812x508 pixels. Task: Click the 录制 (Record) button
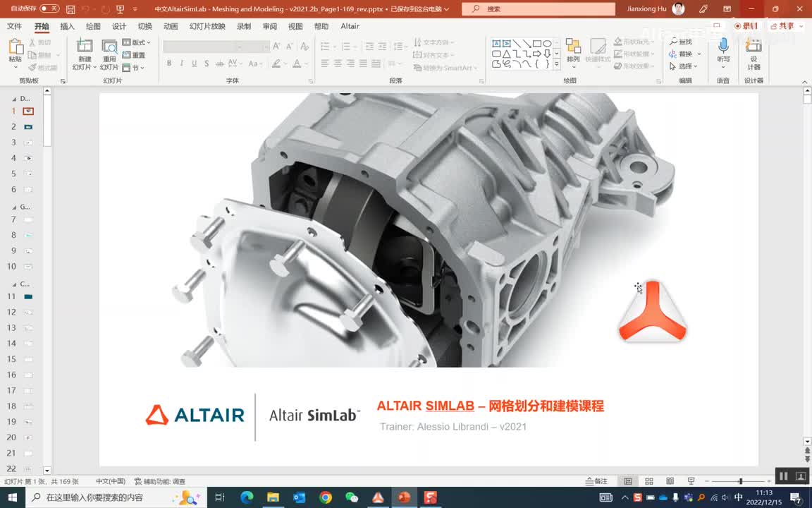click(x=746, y=26)
